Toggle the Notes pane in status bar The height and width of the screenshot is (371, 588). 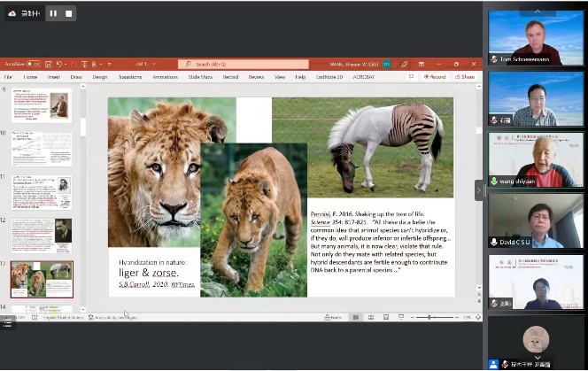(335, 317)
